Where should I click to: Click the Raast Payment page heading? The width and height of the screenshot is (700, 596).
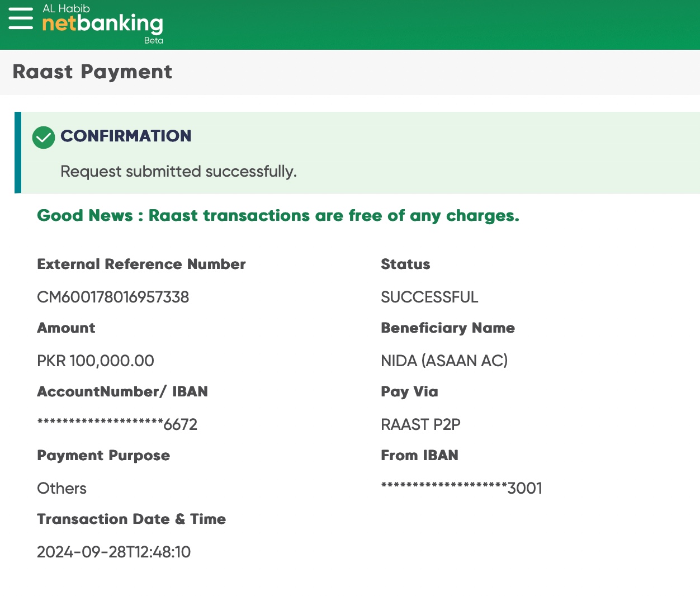coord(92,72)
